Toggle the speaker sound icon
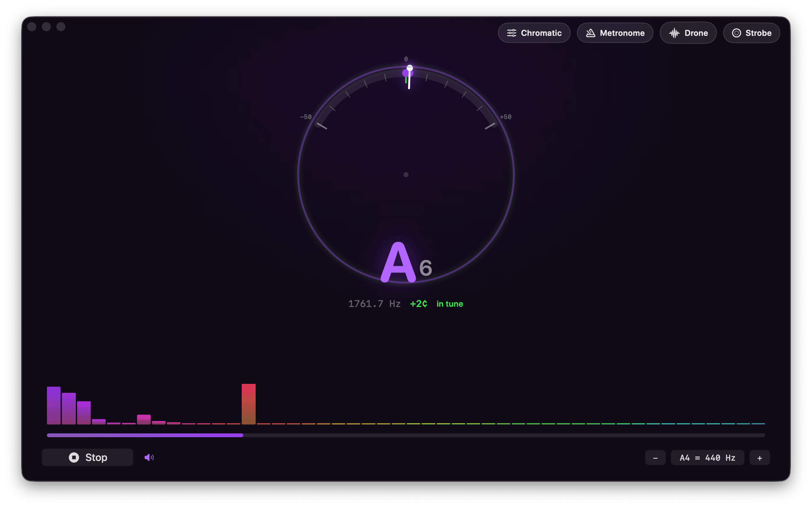The image size is (812, 508). click(149, 457)
